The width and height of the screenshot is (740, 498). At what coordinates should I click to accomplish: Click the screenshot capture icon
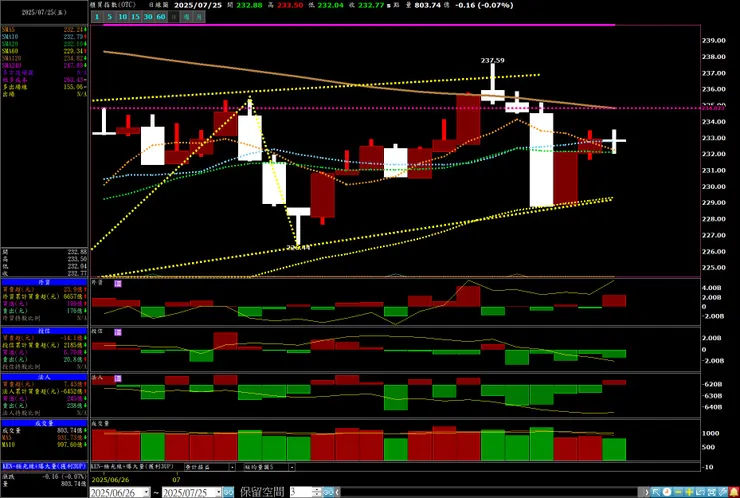coord(712,492)
